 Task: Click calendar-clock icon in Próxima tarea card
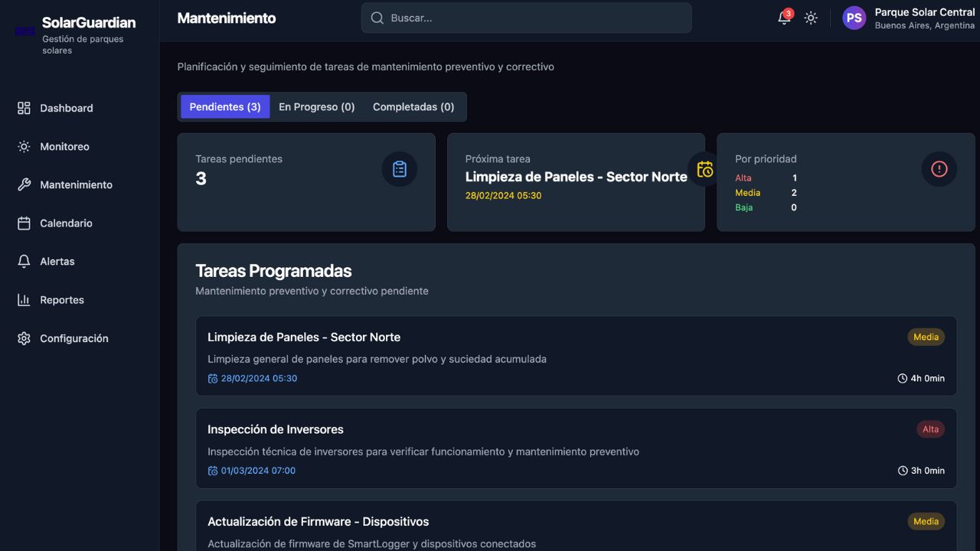point(704,169)
